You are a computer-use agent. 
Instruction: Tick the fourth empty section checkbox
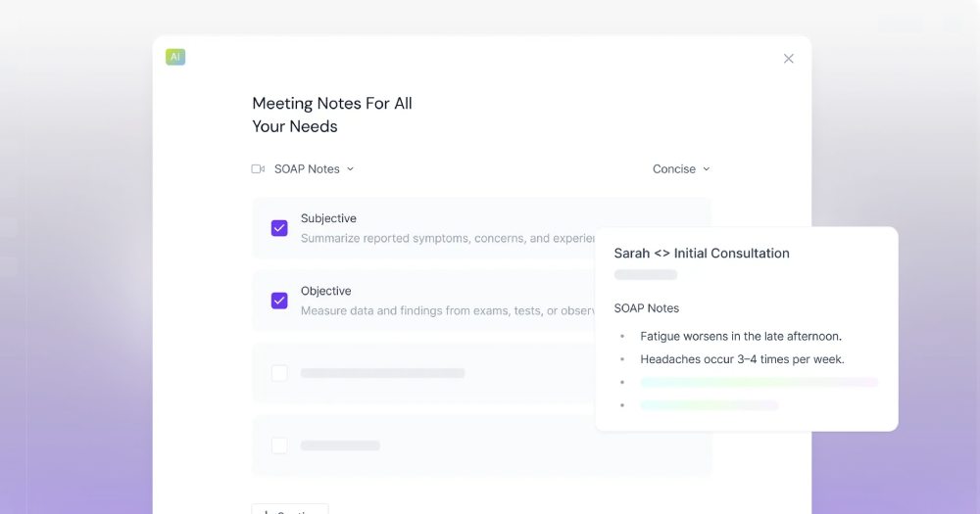pyautogui.click(x=279, y=445)
